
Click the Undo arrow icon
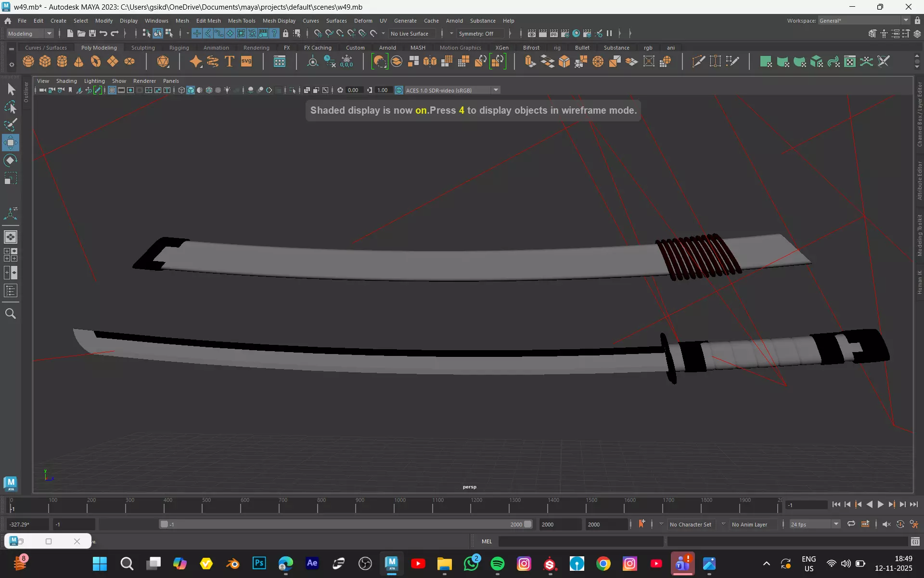(x=103, y=33)
